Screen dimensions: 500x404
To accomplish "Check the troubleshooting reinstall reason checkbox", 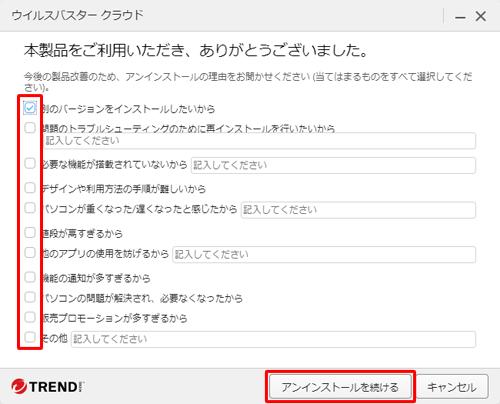I will [x=30, y=128].
